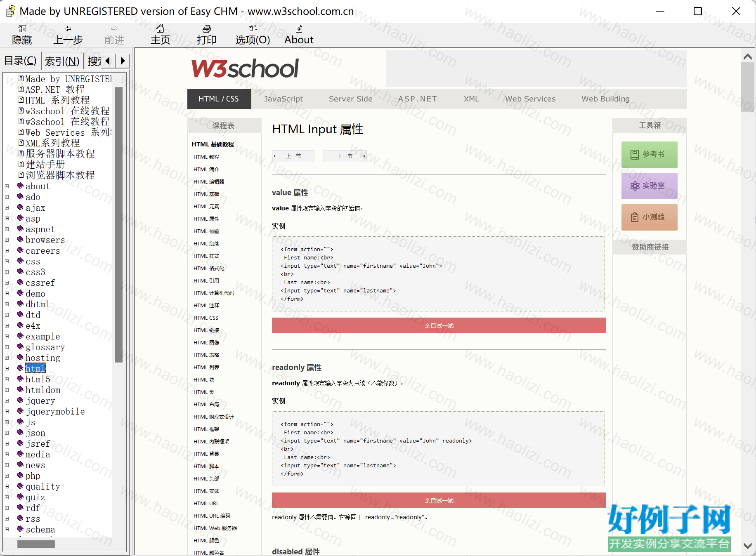The image size is (756, 556).
Task: Open the 建站手册 topic page icon
Action: 21,164
